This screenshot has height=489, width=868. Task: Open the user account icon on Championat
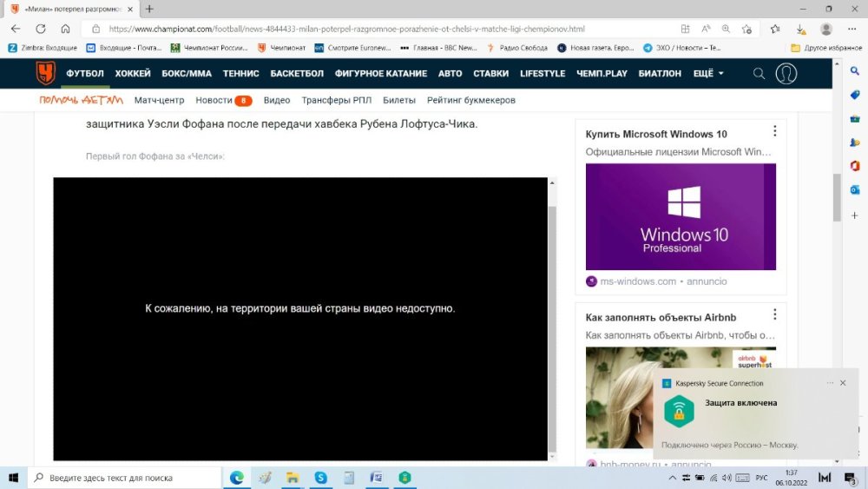click(x=786, y=73)
